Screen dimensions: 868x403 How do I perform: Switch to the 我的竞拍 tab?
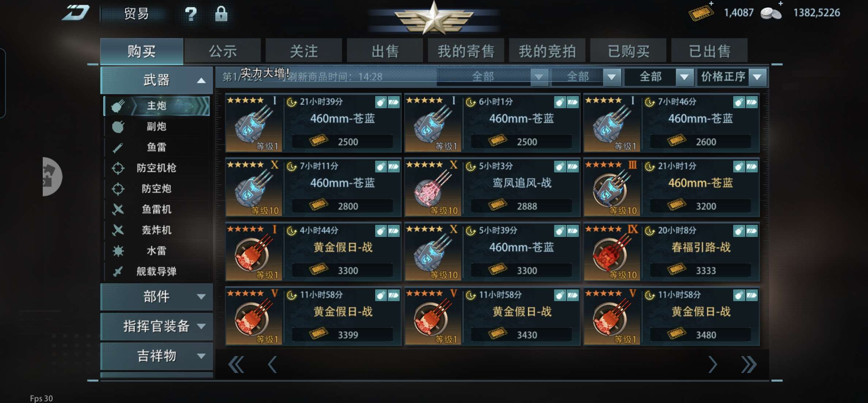547,51
